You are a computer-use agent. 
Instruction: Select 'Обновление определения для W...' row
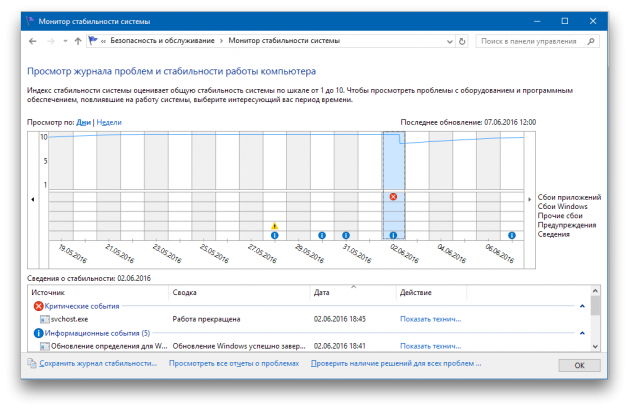[309, 346]
